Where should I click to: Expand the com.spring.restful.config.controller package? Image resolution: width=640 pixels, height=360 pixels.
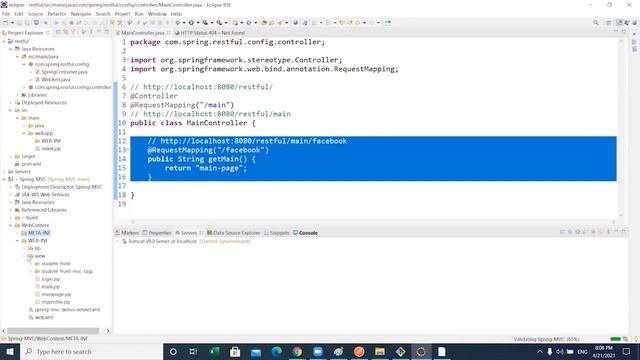coord(24,87)
